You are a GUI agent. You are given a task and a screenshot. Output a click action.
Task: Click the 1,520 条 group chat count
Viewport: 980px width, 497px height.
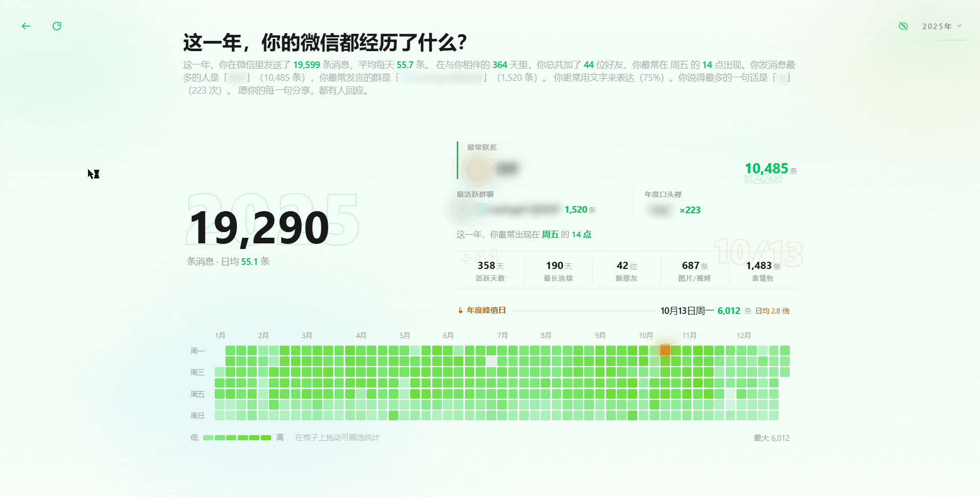pos(580,210)
